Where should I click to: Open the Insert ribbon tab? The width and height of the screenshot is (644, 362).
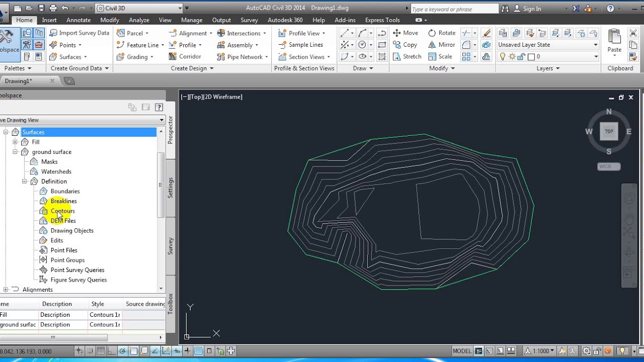pos(49,20)
